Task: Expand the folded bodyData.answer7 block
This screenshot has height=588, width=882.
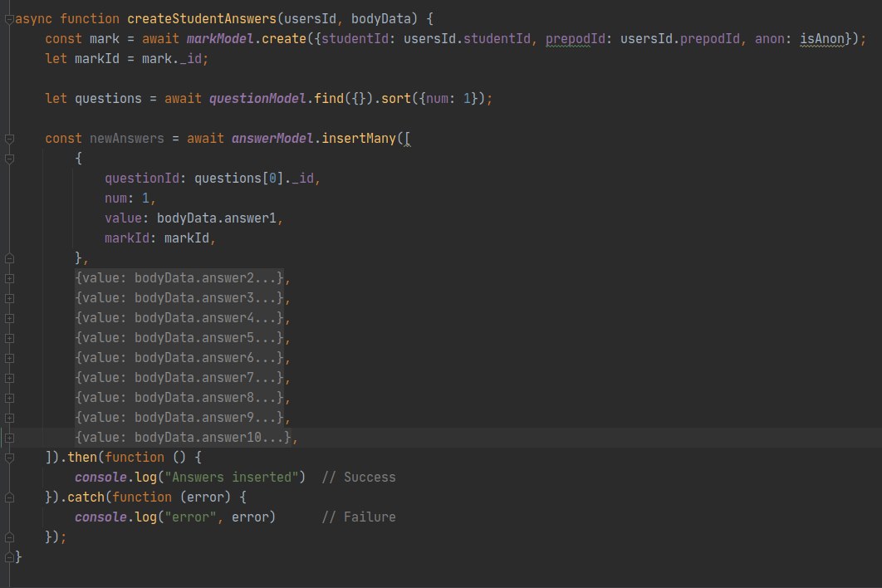Action: coord(10,378)
